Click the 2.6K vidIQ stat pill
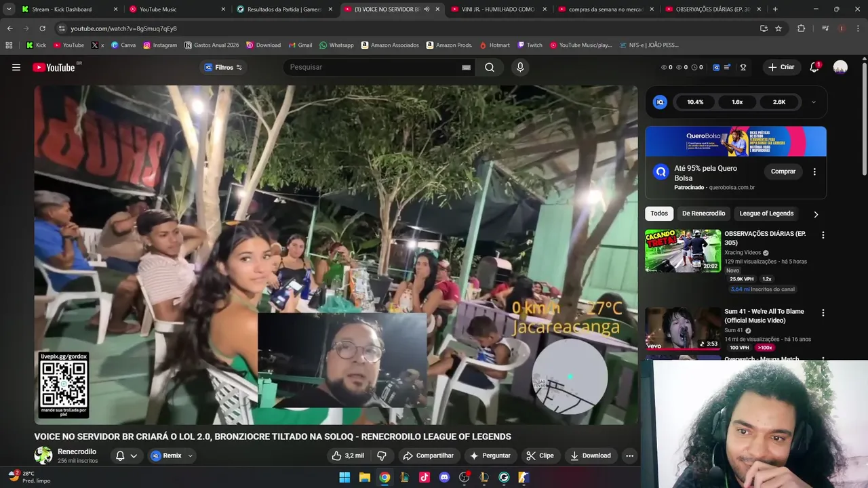The width and height of the screenshot is (868, 488). 779,102
